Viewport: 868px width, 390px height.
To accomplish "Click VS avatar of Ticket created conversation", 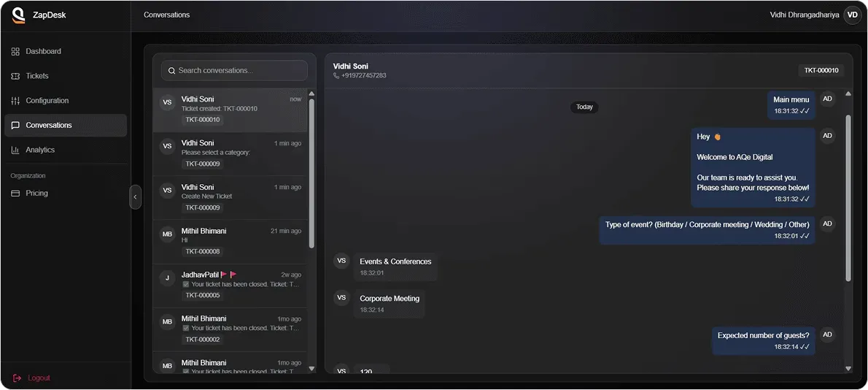I will click(x=167, y=102).
